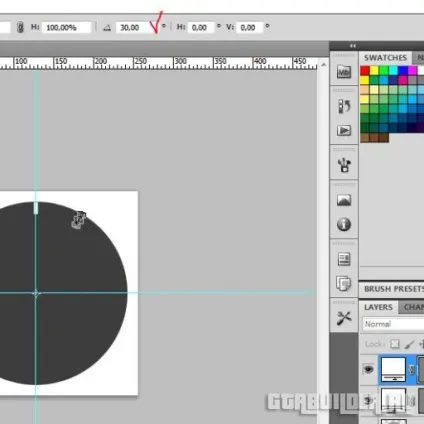
Task: Open the Actions panel play icon
Action: point(344,130)
